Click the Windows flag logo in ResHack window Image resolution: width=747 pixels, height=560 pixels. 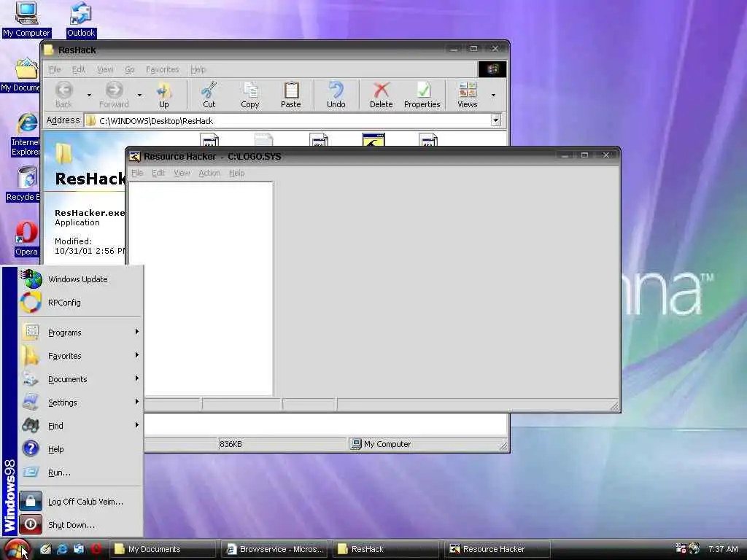click(492, 69)
